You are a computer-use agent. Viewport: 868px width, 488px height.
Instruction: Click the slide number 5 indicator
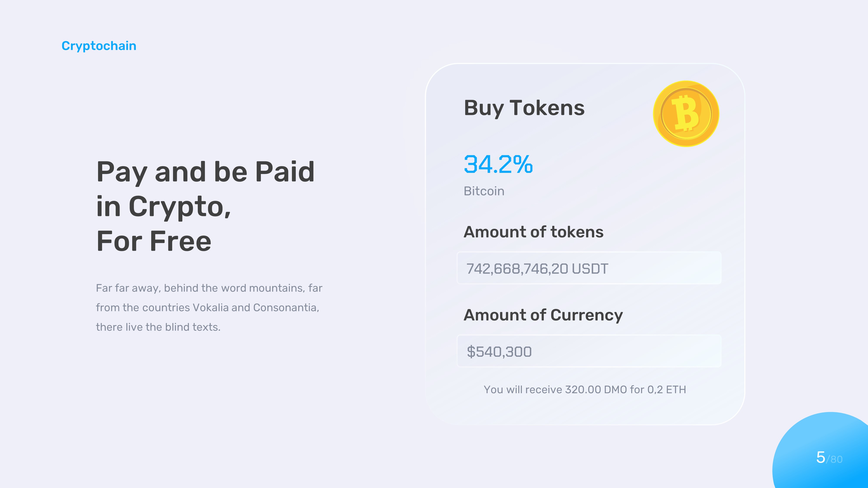pyautogui.click(x=820, y=458)
